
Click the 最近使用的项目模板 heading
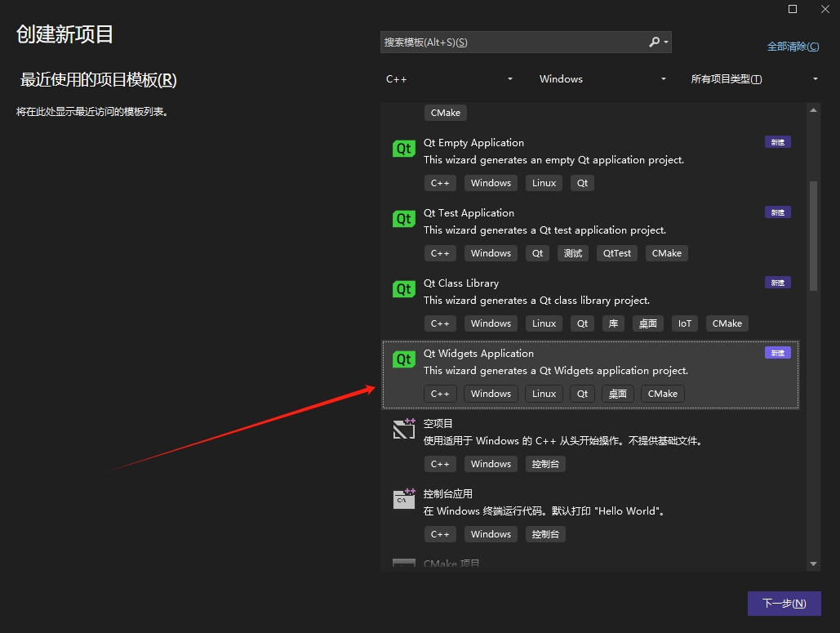(x=98, y=80)
